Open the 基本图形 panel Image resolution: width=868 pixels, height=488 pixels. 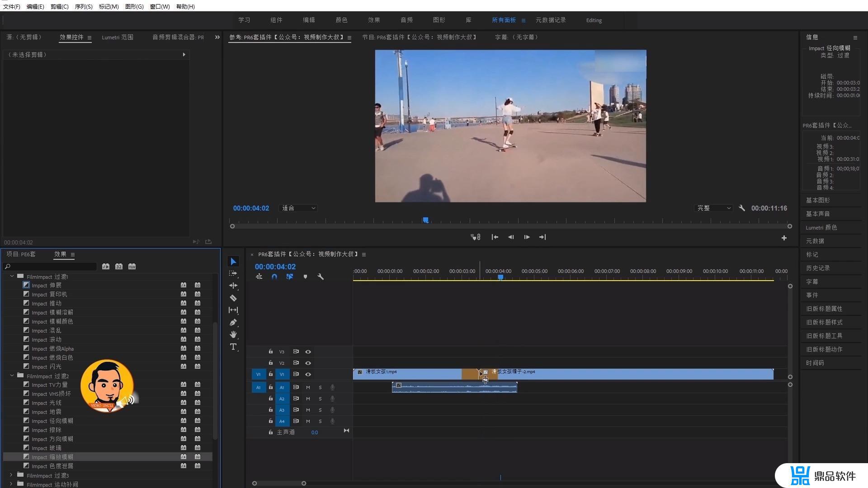click(818, 200)
